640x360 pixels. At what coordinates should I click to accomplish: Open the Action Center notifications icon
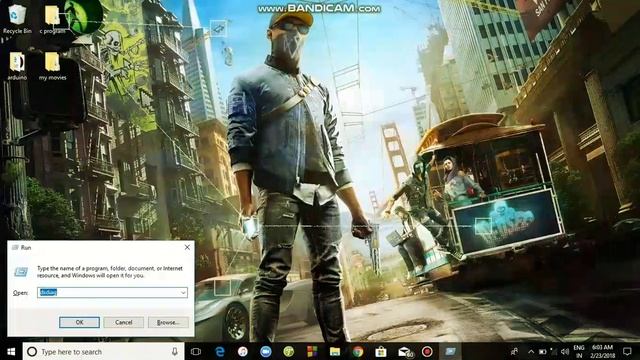628,351
